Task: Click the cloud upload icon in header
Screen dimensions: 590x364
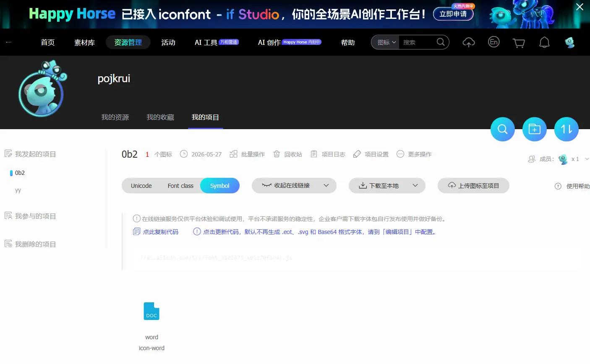Action: click(x=469, y=42)
